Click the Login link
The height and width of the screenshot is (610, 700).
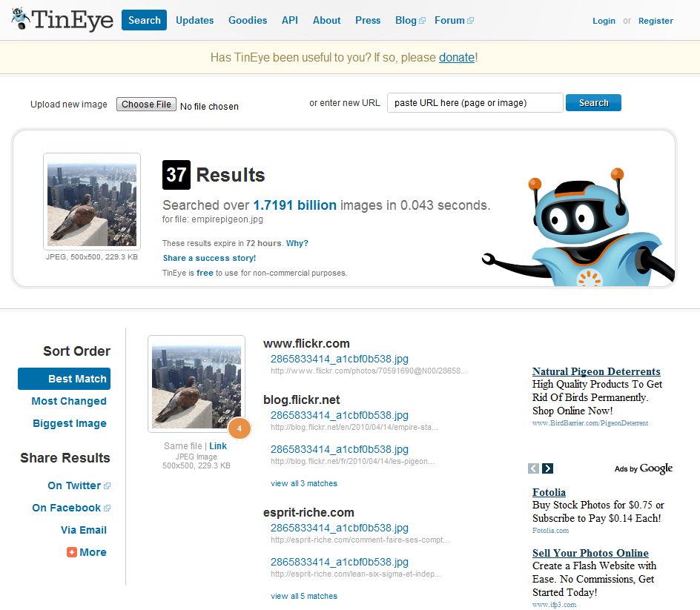tap(604, 21)
